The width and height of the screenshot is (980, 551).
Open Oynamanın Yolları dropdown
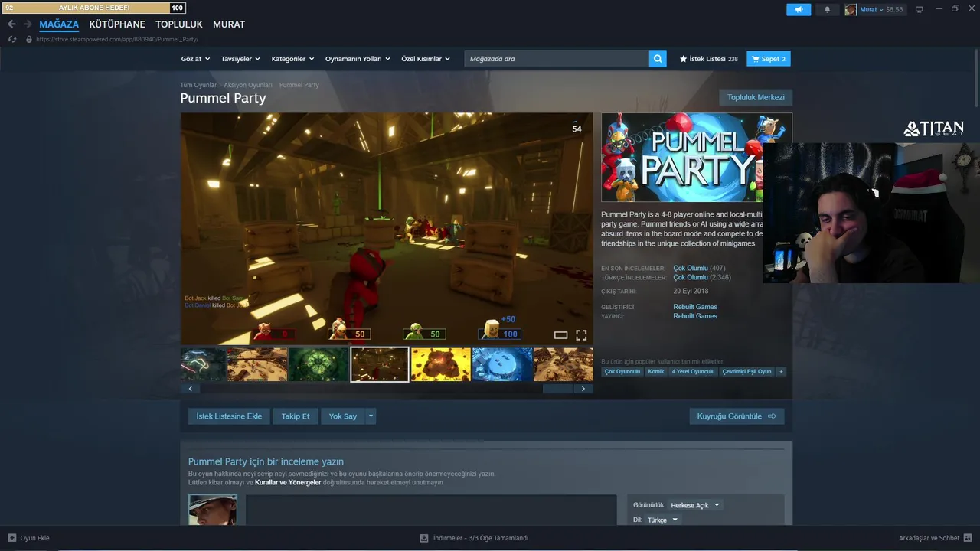pyautogui.click(x=358, y=59)
